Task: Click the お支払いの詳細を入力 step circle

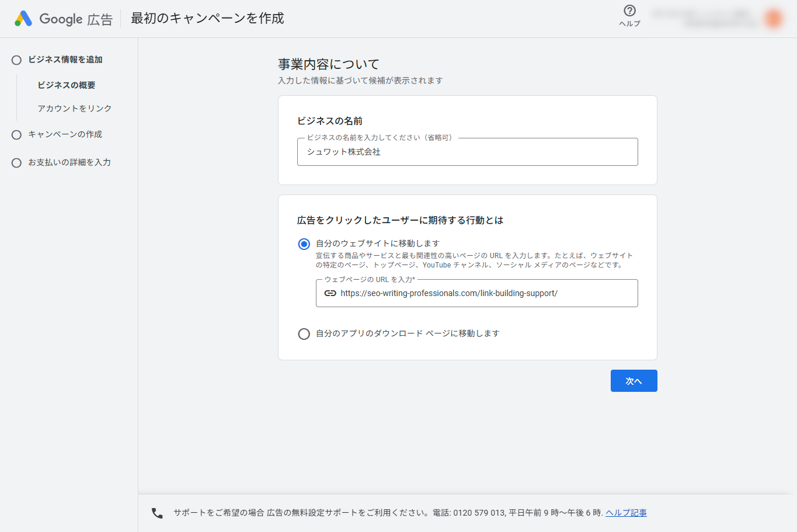Action: (16, 162)
